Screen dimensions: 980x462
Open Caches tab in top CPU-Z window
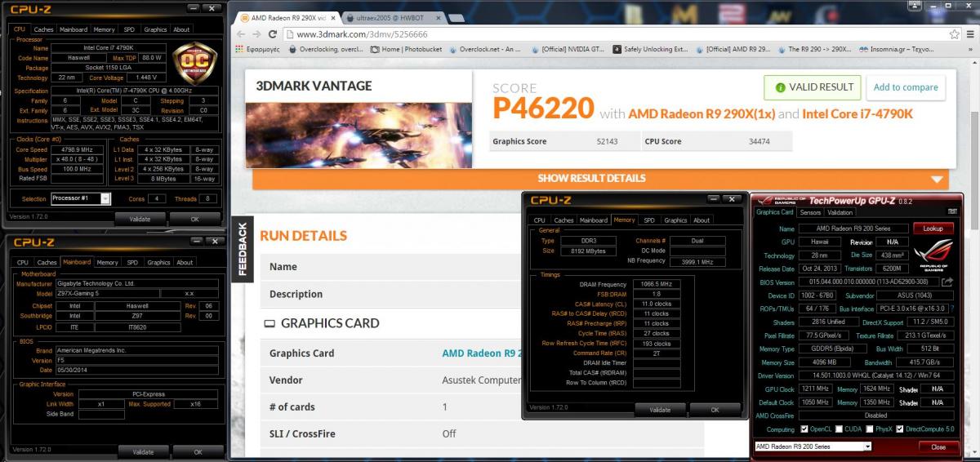coord(43,29)
